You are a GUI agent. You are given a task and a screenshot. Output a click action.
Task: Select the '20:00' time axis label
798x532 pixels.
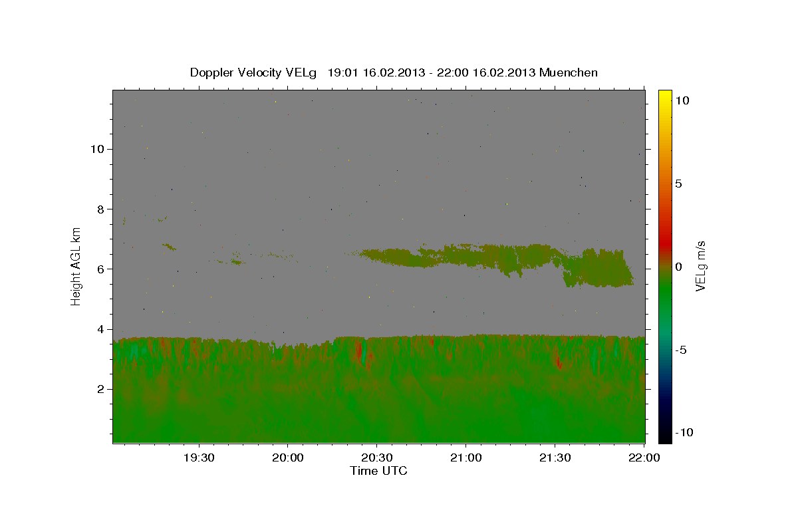pyautogui.click(x=288, y=458)
